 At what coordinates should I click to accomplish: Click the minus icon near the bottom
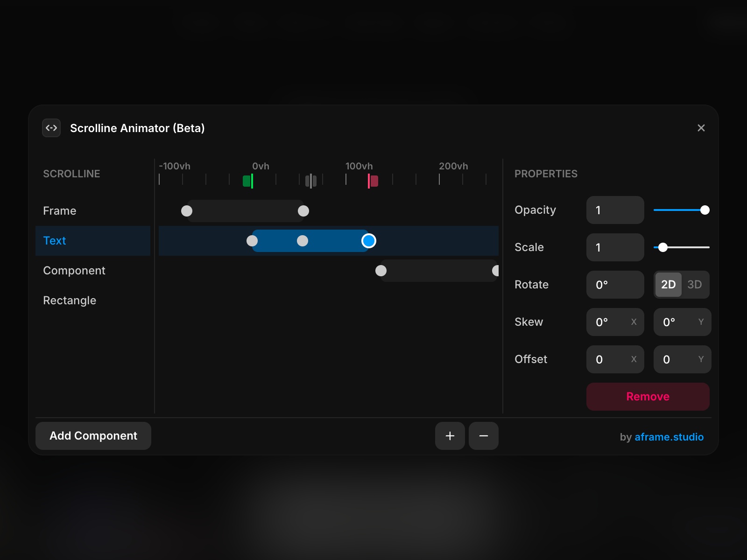point(483,436)
